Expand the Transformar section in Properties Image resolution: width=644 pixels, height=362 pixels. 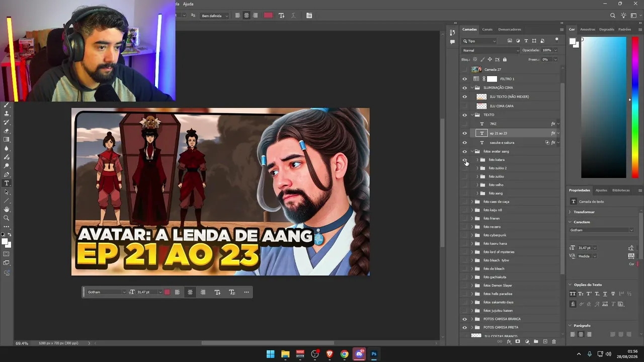click(570, 212)
